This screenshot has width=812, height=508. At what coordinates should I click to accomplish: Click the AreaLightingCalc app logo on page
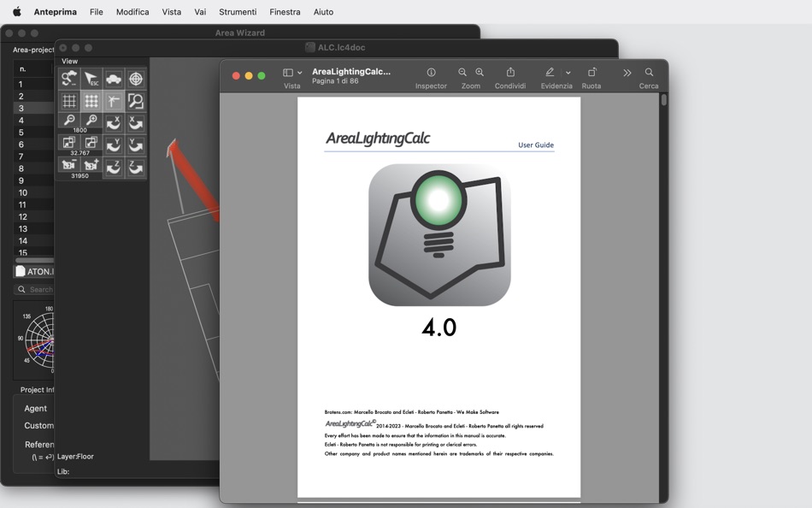[439, 235]
